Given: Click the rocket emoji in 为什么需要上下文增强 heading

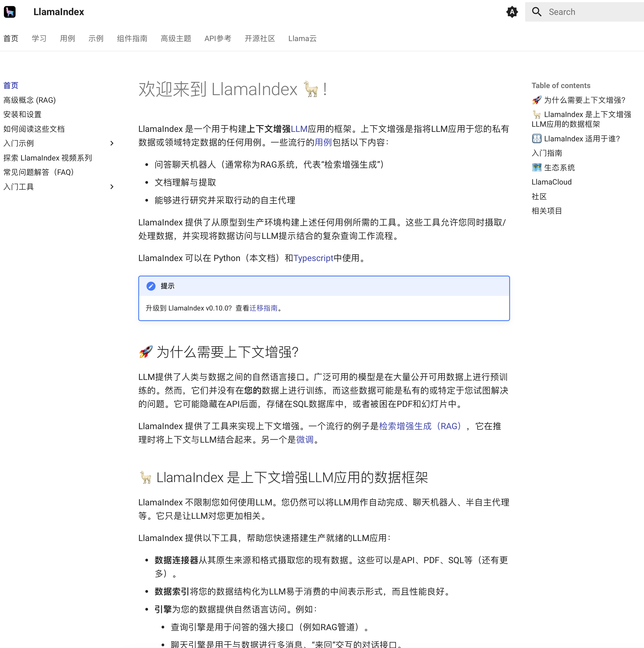Looking at the screenshot, I should pyautogui.click(x=146, y=352).
